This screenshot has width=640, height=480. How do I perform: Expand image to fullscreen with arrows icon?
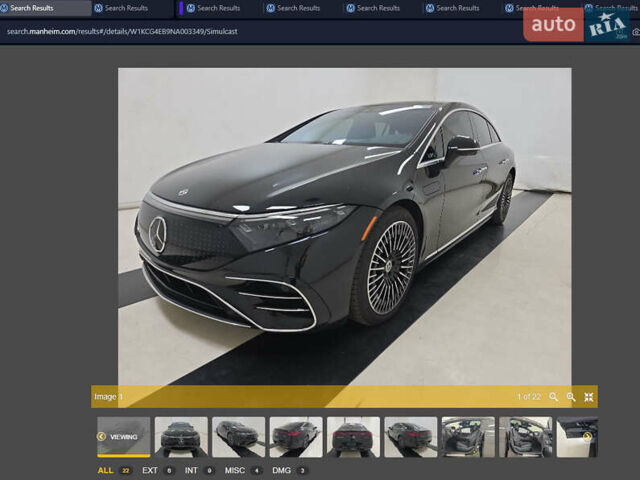click(589, 397)
